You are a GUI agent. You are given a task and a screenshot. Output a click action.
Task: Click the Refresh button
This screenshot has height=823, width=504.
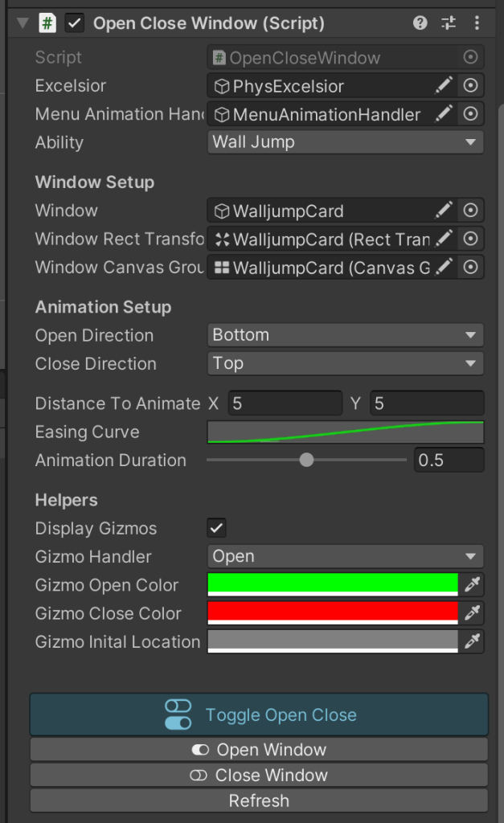(x=259, y=800)
